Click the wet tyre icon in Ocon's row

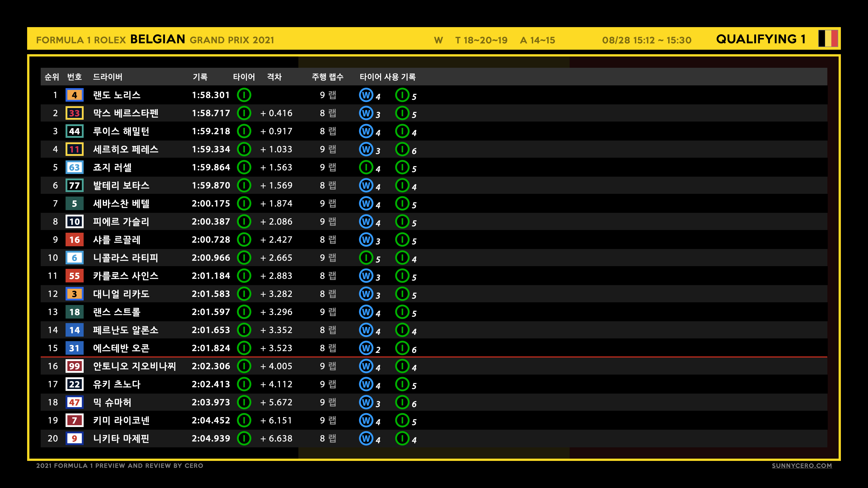click(366, 348)
